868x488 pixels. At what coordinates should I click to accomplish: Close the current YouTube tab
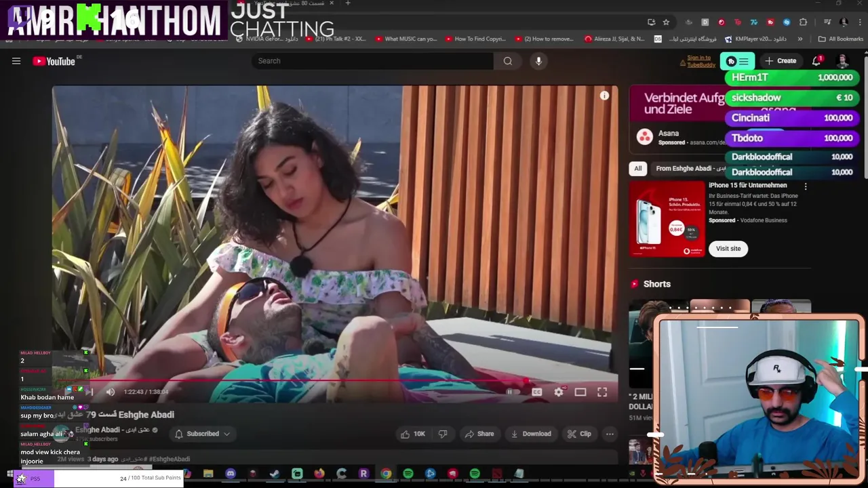pyautogui.click(x=331, y=3)
